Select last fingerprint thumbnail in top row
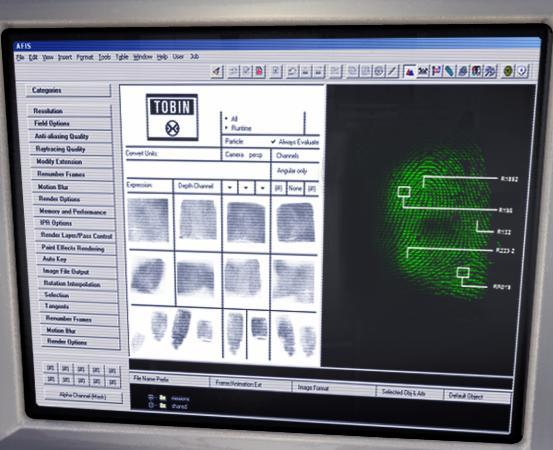The image size is (553, 450). [296, 222]
